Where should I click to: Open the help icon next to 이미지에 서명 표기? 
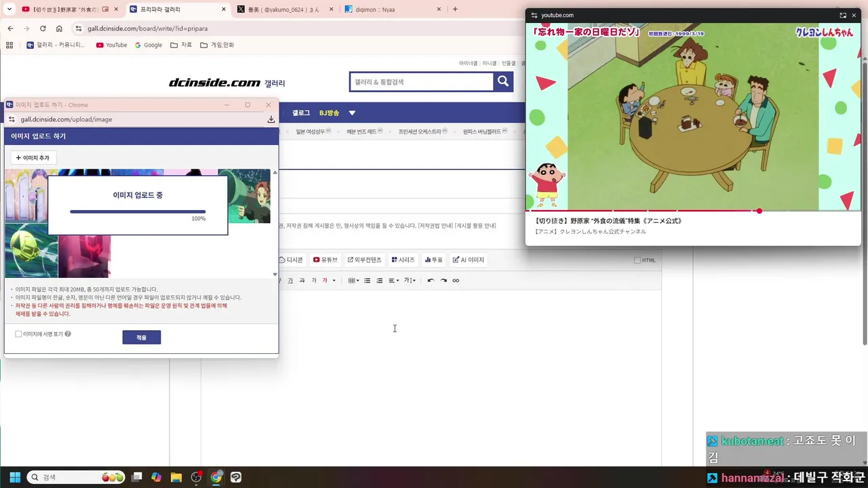[x=68, y=334]
